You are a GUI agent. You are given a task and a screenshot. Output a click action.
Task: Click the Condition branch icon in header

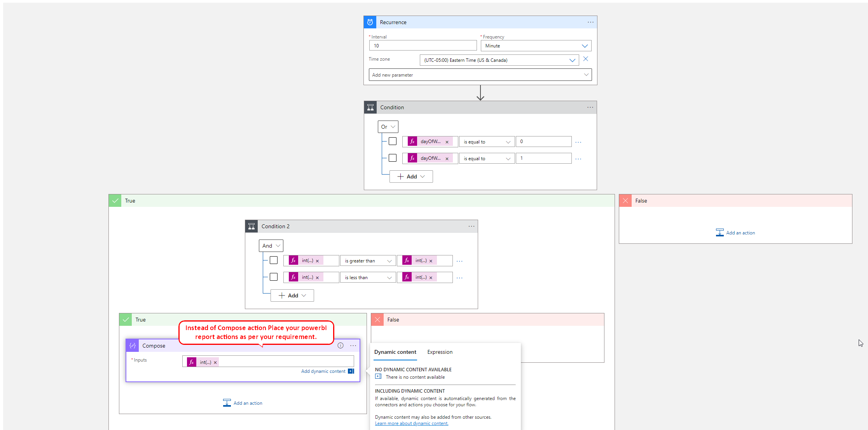click(370, 107)
